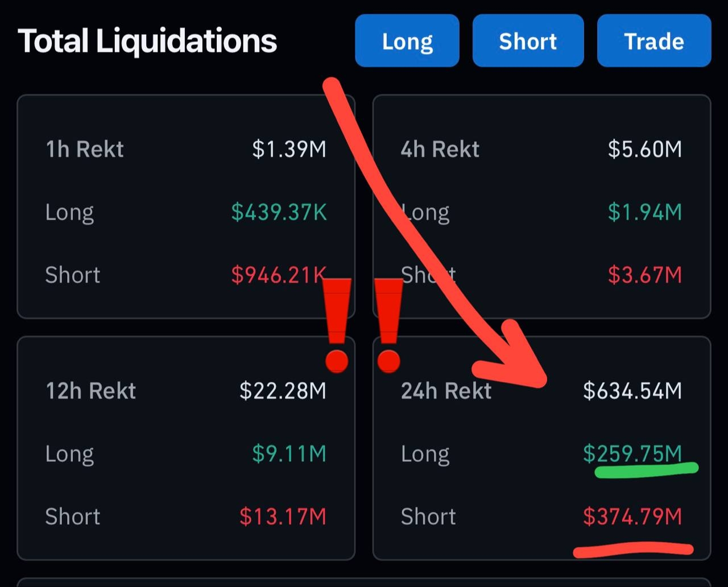Open the 12h Rekt card
The height and width of the screenshot is (587, 728).
click(186, 448)
